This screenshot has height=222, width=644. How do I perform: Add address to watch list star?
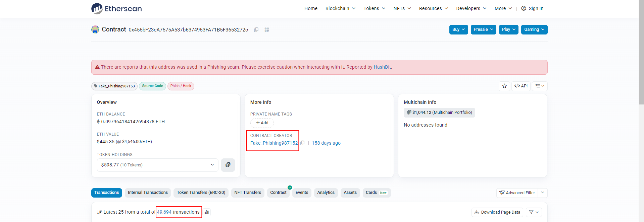tap(504, 86)
